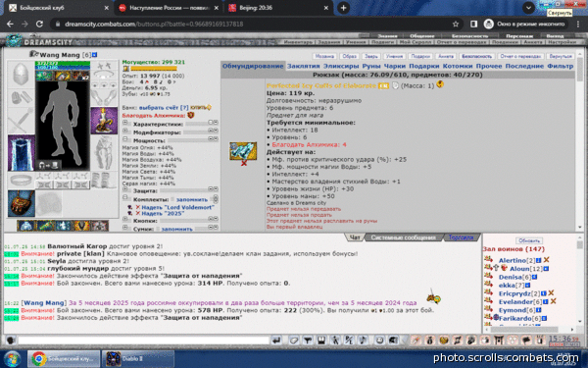Click the rightmost round toggle in Защита row
This screenshot has width=588, height=368.
point(216,188)
